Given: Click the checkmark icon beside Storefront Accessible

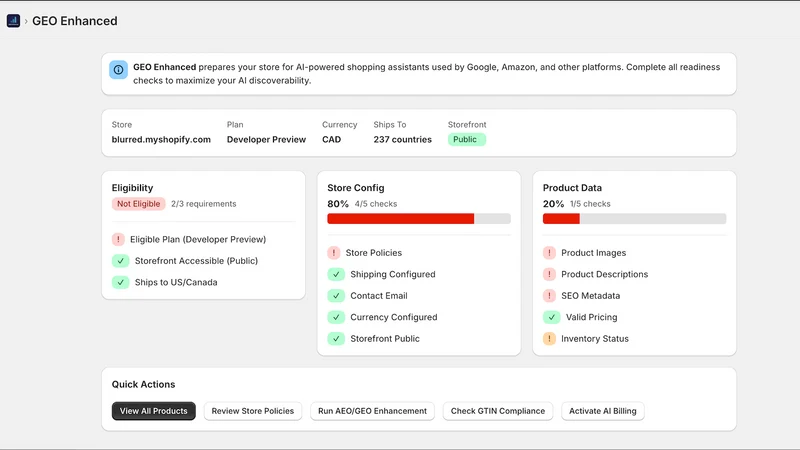Looking at the screenshot, I should click(121, 261).
